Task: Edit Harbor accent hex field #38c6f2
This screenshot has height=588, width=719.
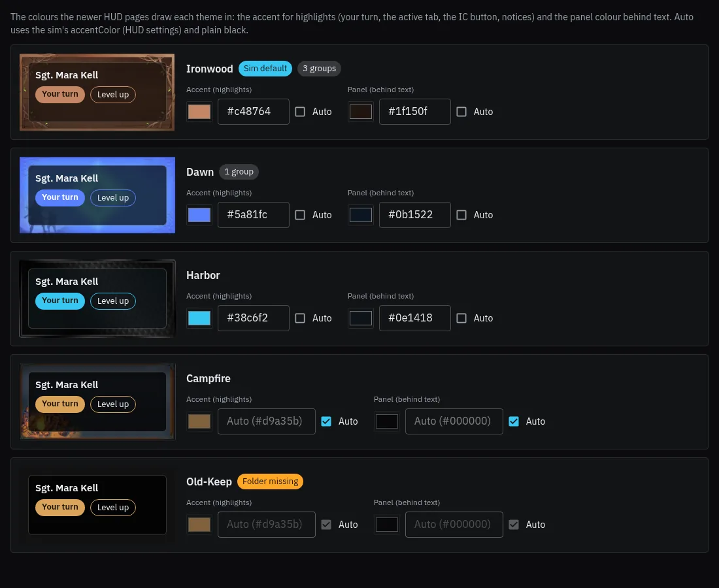Action: 253,318
